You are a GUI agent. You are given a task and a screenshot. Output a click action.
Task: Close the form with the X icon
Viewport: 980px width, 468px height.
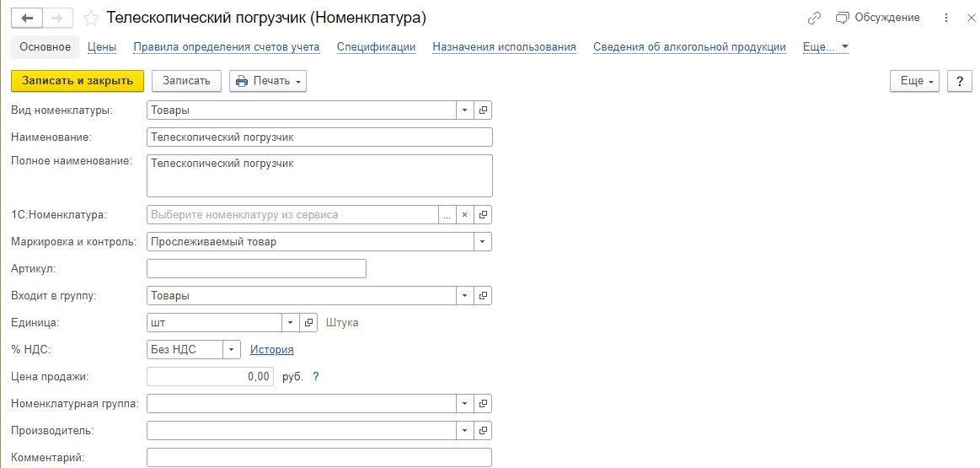point(970,19)
